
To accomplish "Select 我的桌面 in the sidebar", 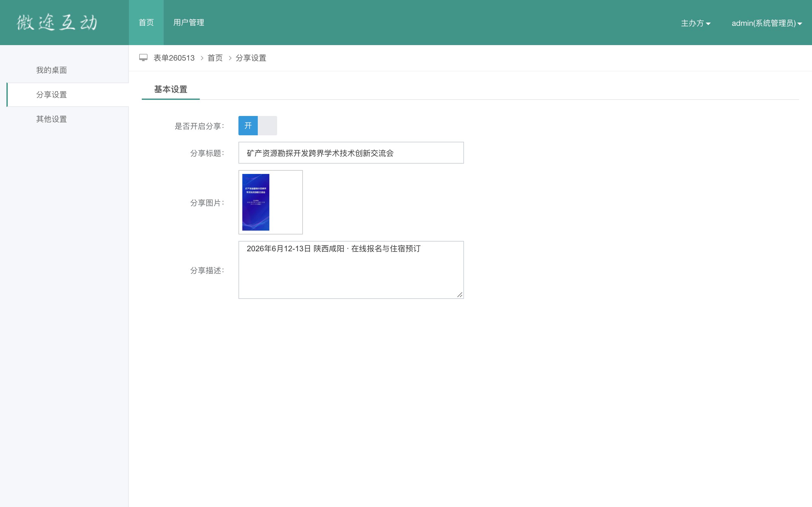I will tap(52, 70).
